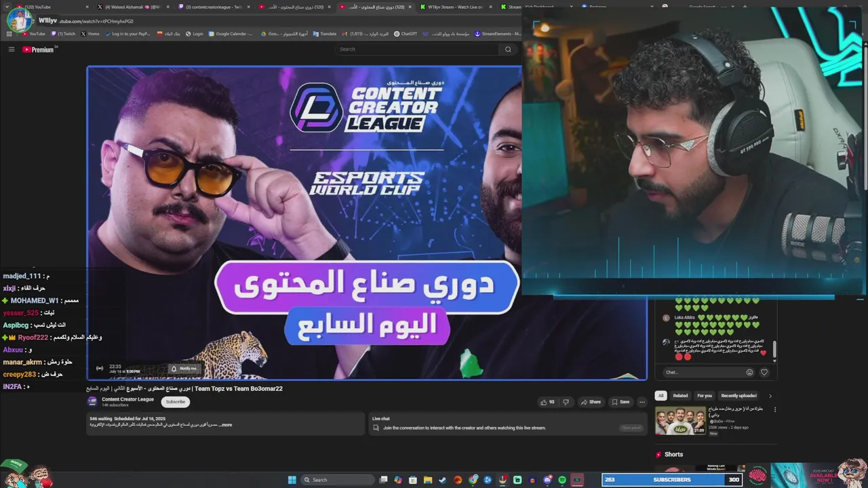
Task: Open Spotify from the taskbar
Action: [x=562, y=480]
